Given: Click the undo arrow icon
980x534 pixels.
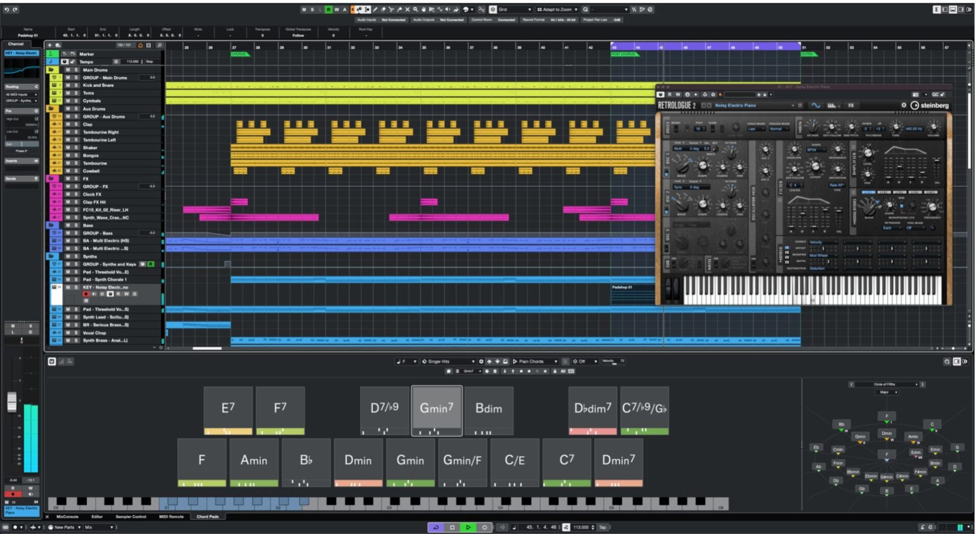Looking at the screenshot, I should coord(7,9).
